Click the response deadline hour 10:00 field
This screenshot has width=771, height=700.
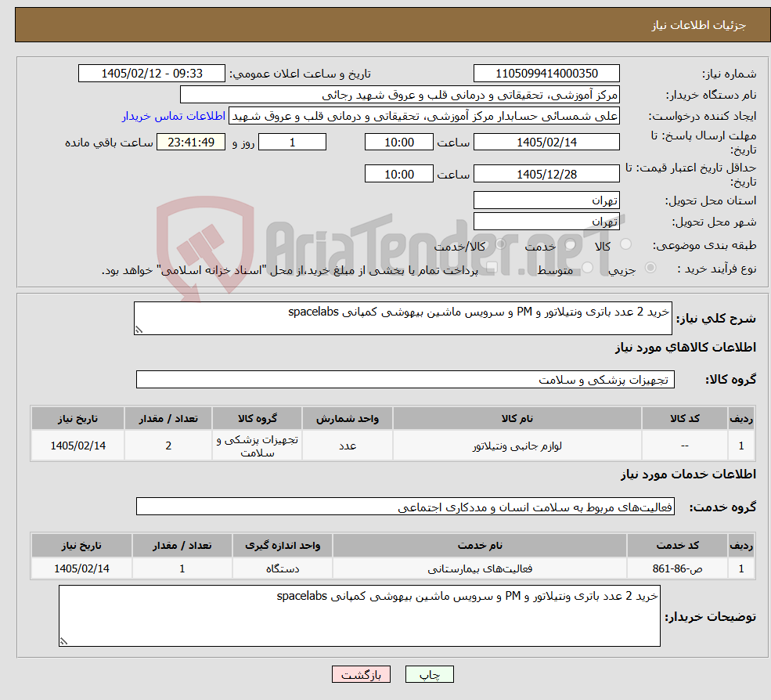pos(398,143)
